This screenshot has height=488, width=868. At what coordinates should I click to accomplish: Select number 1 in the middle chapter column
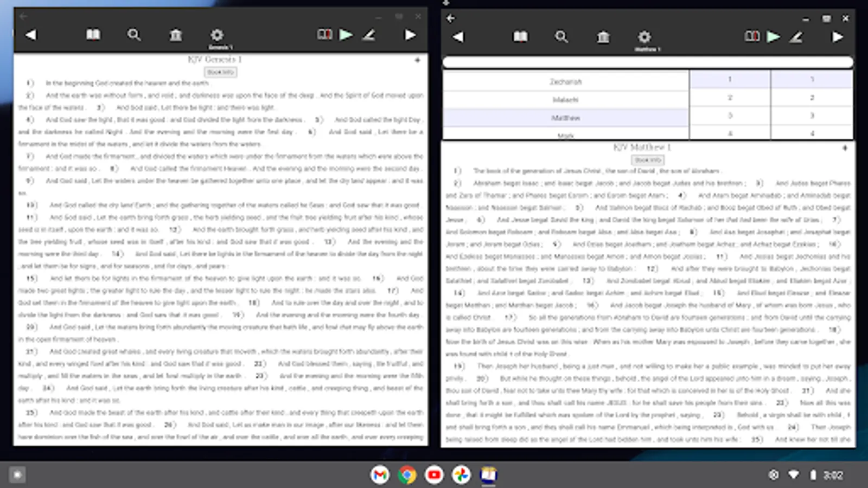[x=730, y=80]
